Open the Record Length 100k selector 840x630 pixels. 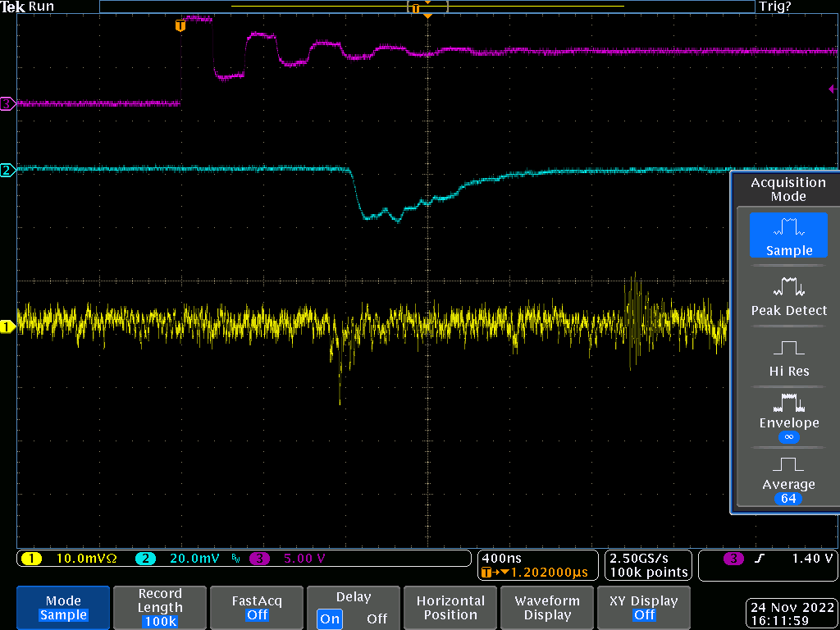tap(160, 608)
